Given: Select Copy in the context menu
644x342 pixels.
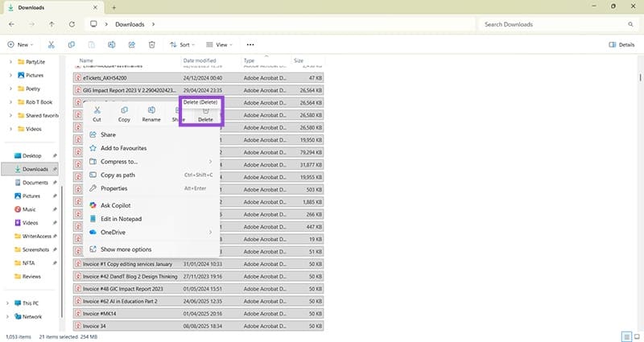Looking at the screenshot, I should 124,114.
